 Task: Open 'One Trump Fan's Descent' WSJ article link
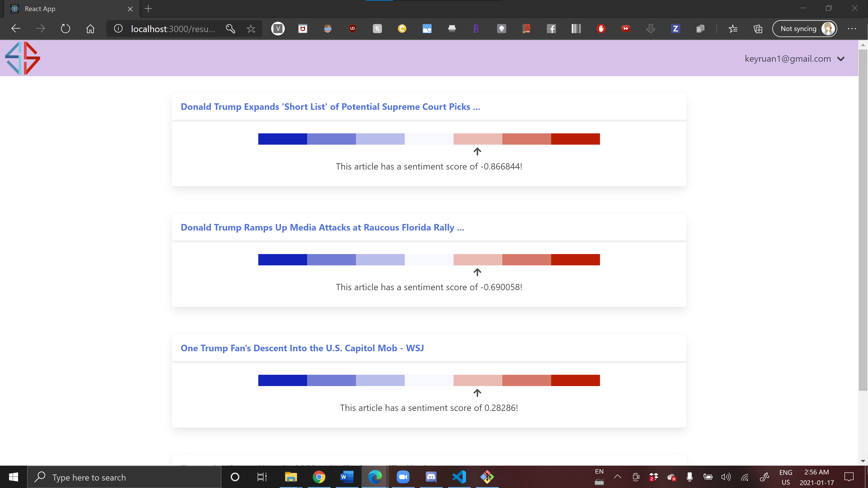pyautogui.click(x=302, y=348)
